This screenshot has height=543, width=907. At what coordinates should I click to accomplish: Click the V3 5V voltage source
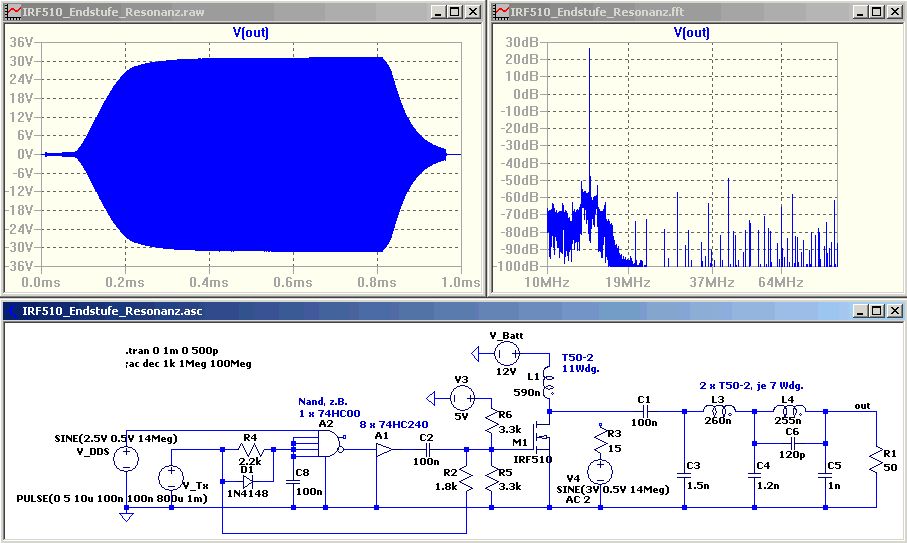463,398
